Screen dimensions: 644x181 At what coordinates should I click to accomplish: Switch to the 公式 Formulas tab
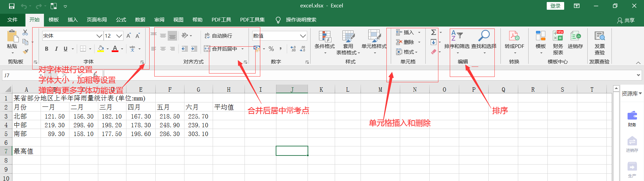click(121, 20)
